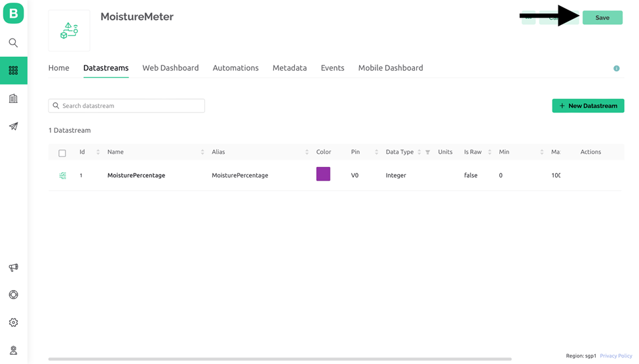Sort by Data Type column arrows
This screenshot has height=364, width=639.
tap(419, 152)
